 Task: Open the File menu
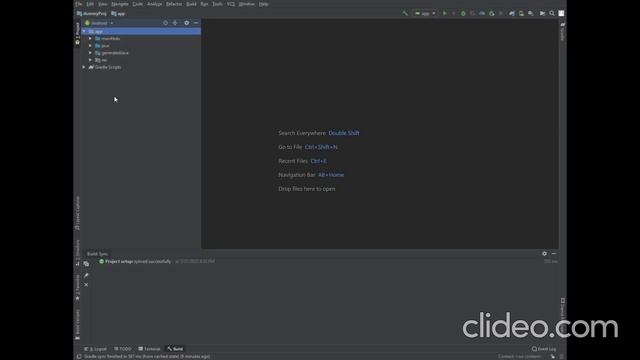coord(78,4)
